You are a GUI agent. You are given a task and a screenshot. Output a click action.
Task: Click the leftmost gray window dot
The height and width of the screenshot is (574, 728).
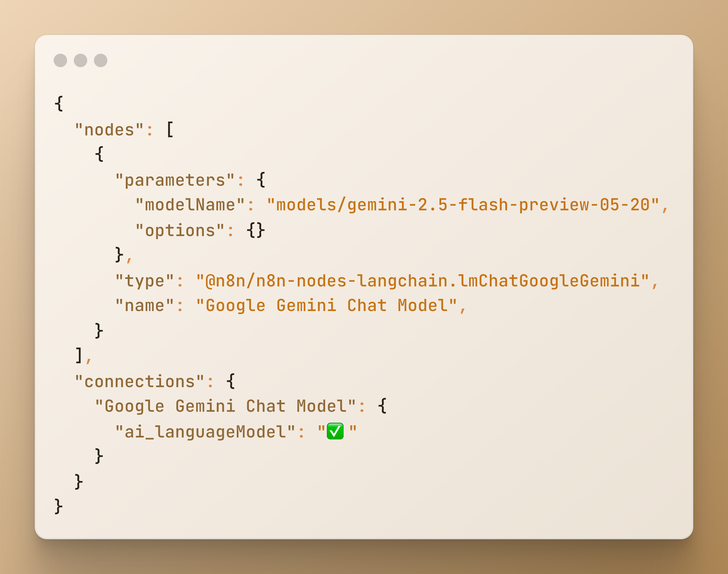click(x=60, y=60)
